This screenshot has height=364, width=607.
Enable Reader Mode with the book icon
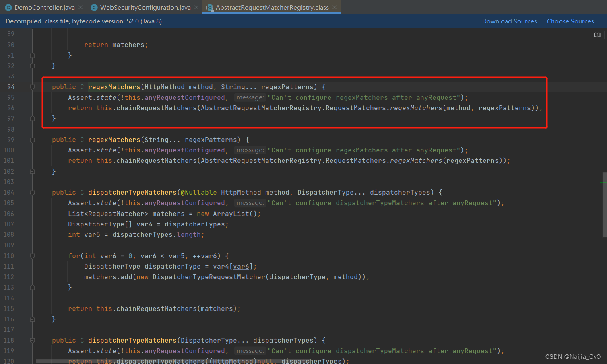(x=597, y=35)
